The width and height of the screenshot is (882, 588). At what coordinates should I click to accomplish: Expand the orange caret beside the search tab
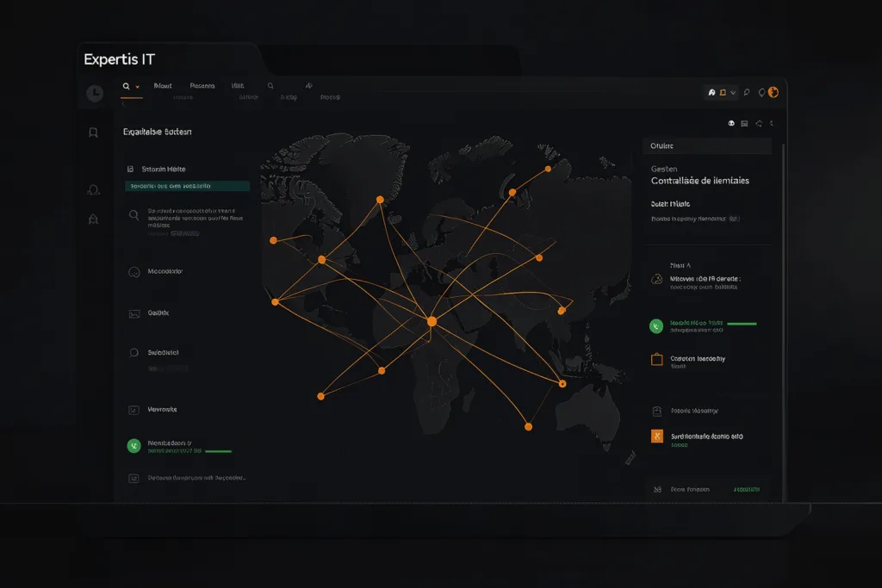[137, 87]
